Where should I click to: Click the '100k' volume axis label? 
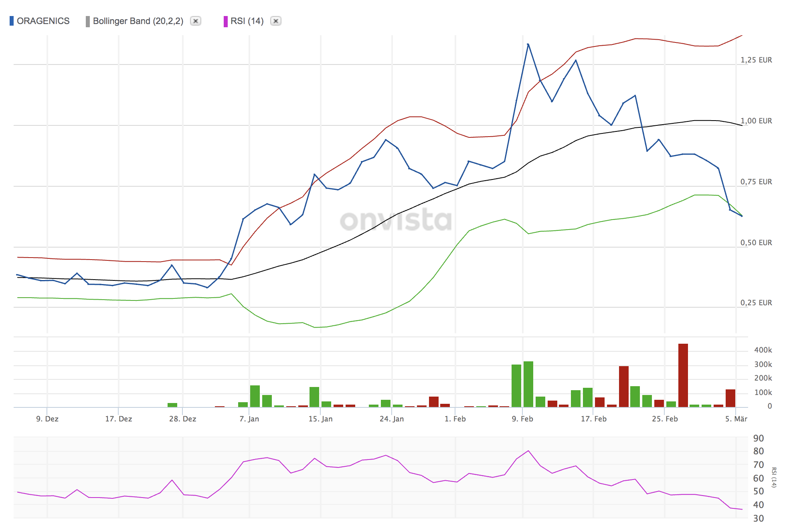[x=763, y=393]
